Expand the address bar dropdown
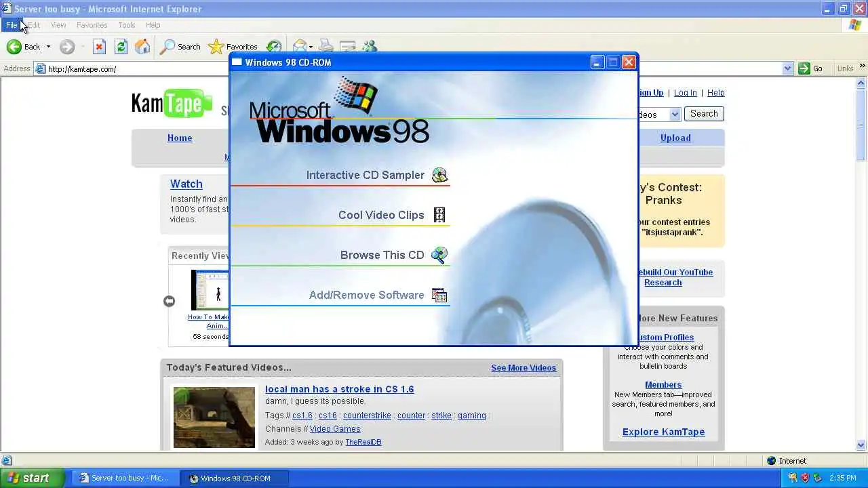 tap(787, 68)
